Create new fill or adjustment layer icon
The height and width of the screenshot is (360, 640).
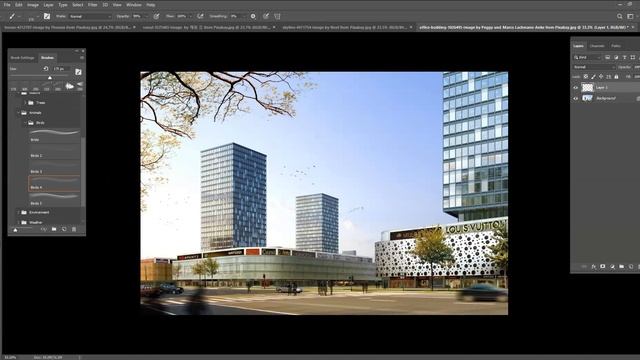point(612,267)
